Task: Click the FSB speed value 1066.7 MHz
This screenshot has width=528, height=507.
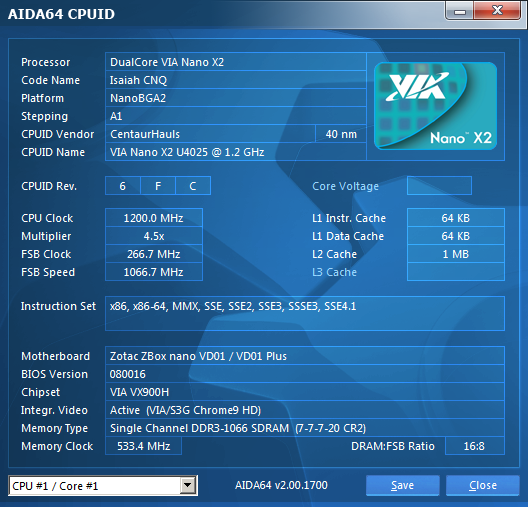Action: point(154,272)
